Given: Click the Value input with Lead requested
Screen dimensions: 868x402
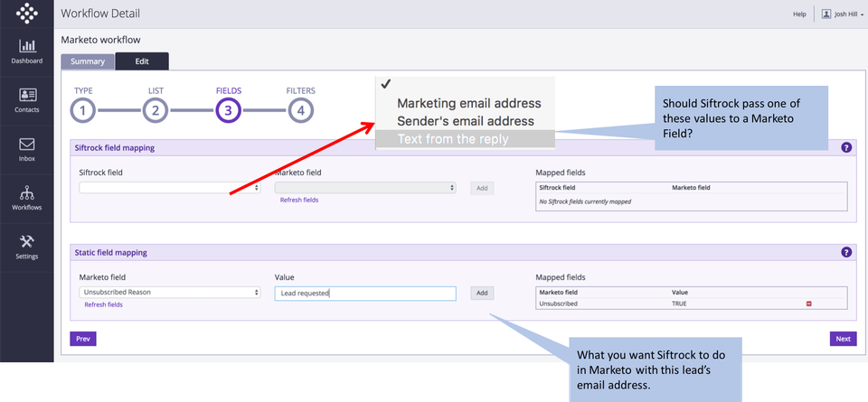Looking at the screenshot, I should point(365,294).
